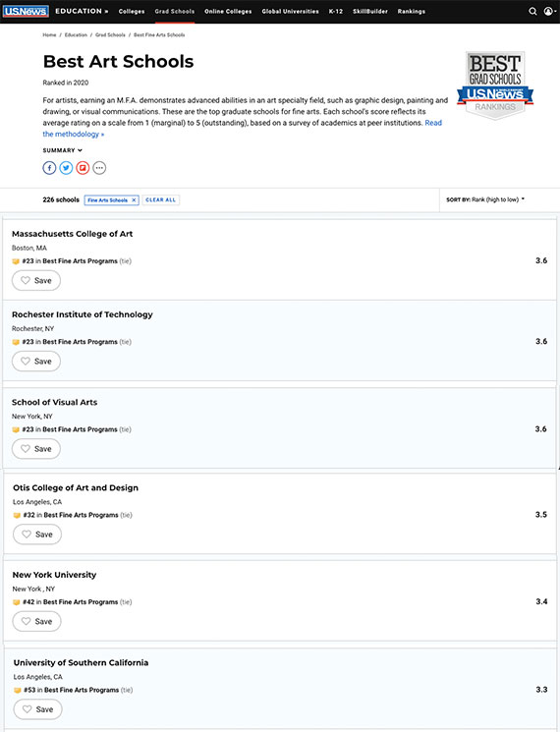
Task: Open Rochester Institute of Technology page
Action: pos(83,314)
